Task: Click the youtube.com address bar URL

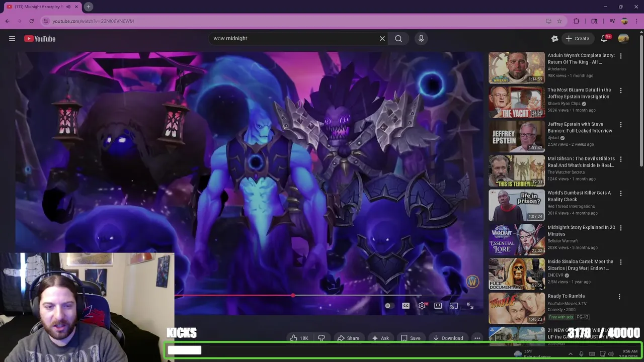Action: 93,21
